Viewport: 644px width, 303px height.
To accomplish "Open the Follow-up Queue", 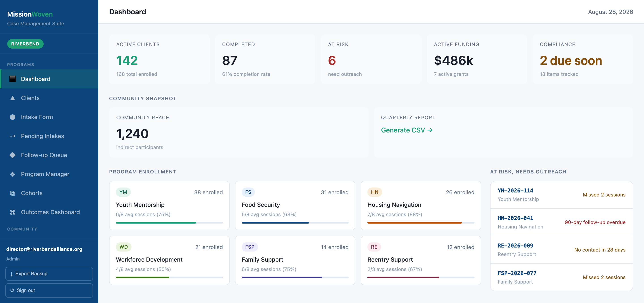I will (x=49, y=155).
